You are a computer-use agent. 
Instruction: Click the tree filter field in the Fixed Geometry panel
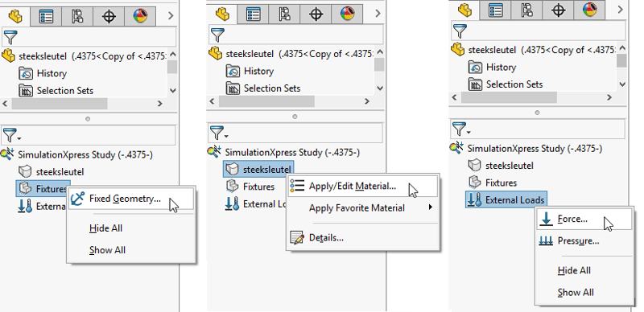89,37
